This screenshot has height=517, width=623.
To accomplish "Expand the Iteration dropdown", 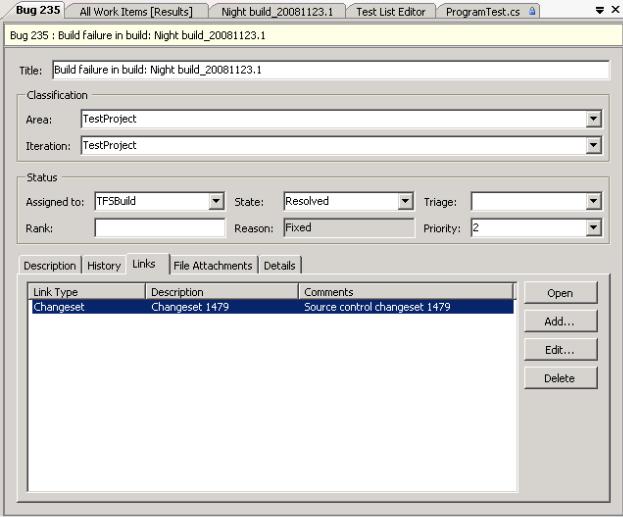I will [x=594, y=146].
